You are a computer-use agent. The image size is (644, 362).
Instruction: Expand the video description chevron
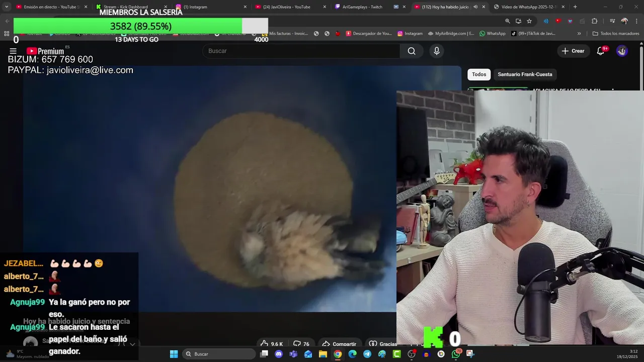[132, 344]
